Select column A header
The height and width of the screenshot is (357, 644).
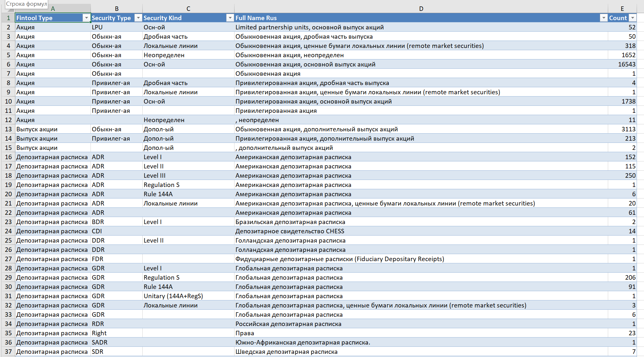(53, 9)
